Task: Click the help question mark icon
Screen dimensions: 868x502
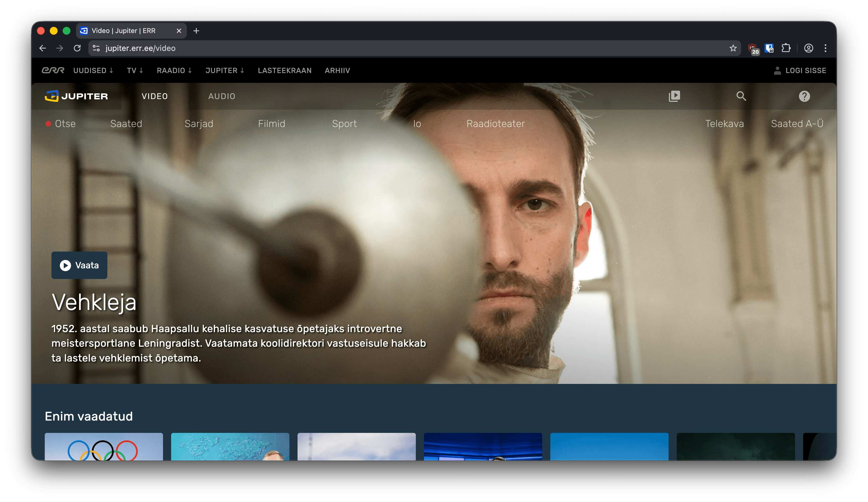Action: click(x=804, y=96)
